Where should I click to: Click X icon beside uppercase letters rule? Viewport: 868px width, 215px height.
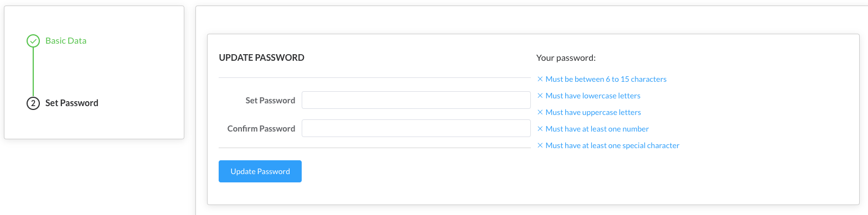(540, 112)
